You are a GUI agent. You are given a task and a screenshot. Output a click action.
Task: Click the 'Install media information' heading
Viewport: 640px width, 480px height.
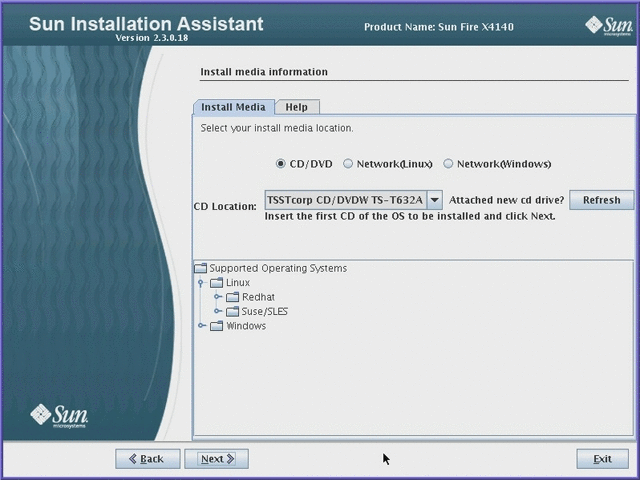click(x=264, y=72)
